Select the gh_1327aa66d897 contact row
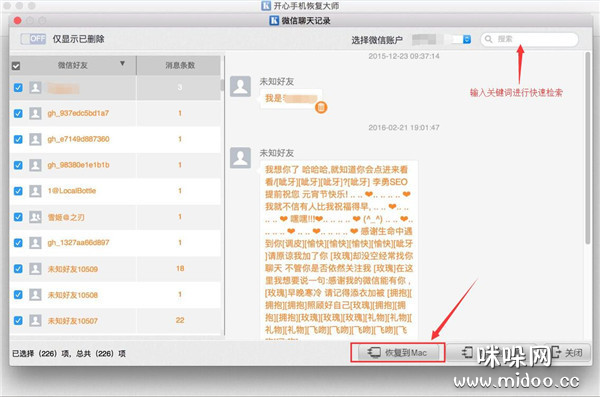The image size is (600, 397). pos(115,243)
